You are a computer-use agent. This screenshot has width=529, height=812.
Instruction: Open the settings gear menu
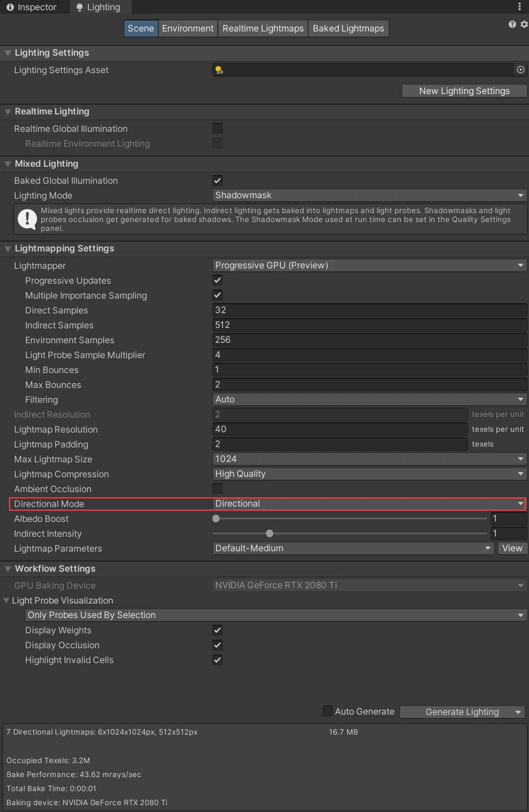click(524, 24)
